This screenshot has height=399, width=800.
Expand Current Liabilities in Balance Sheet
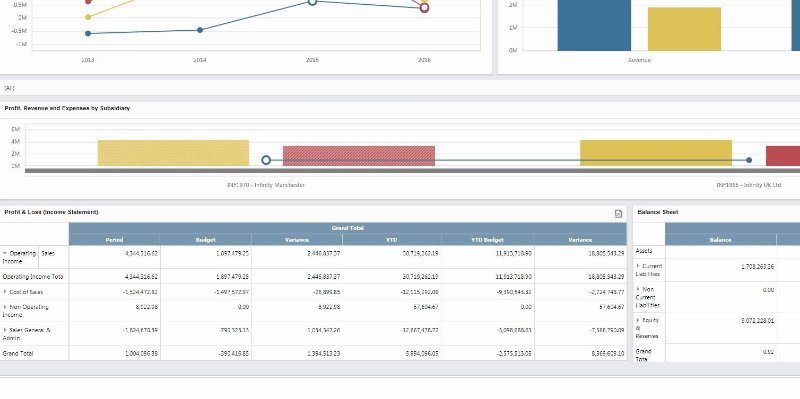[x=638, y=266]
